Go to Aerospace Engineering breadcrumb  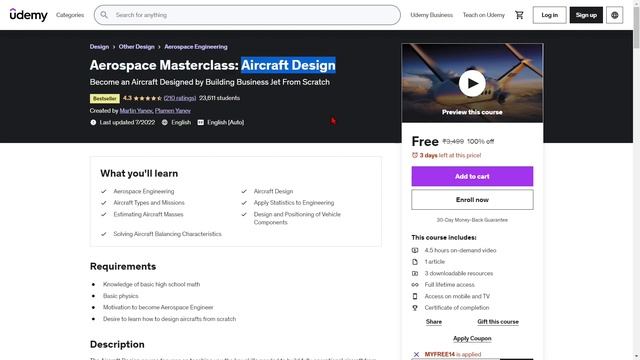pyautogui.click(x=196, y=47)
